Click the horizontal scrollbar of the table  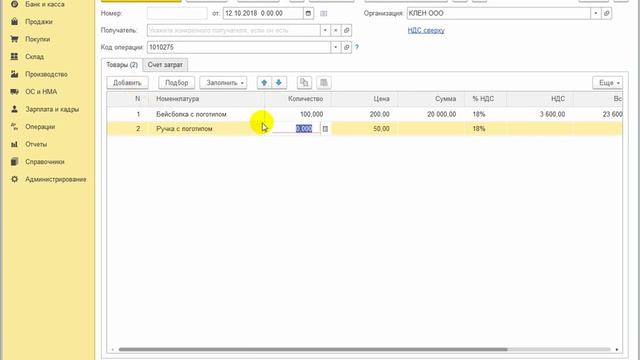tap(313, 349)
